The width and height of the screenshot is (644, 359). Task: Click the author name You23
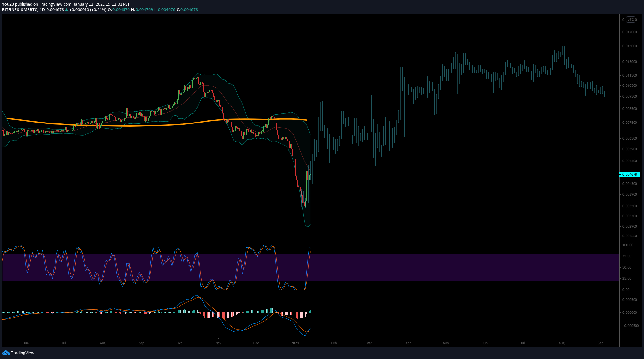(8, 4)
